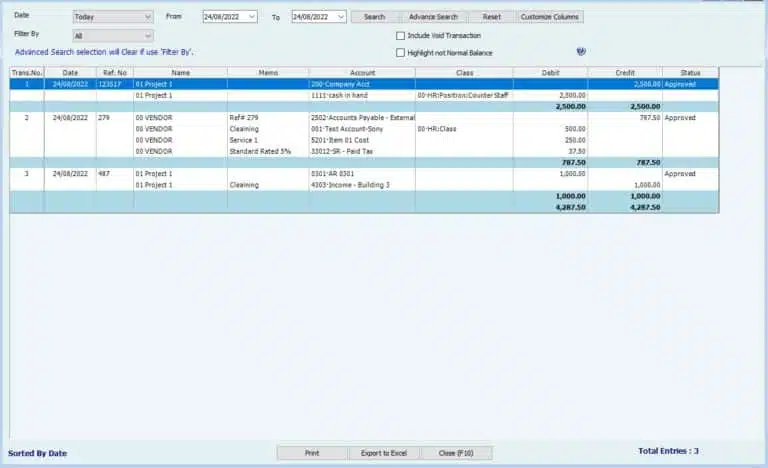This screenshot has width=768, height=468.
Task: Sort by the Account column header
Action: (x=362, y=72)
